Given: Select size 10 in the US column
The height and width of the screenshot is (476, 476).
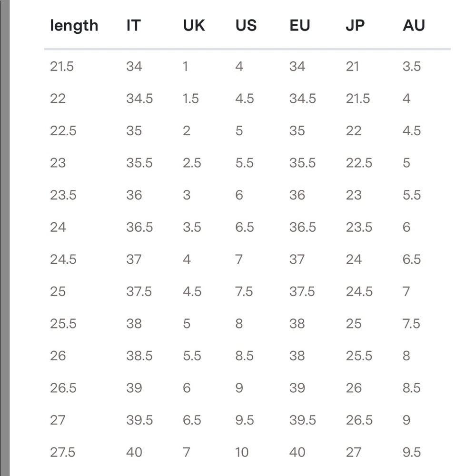Looking at the screenshot, I should (x=242, y=452).
